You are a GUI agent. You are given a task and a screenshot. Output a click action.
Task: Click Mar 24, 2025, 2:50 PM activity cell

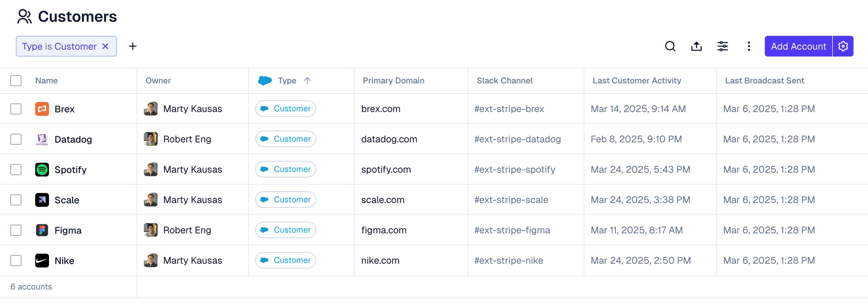641,261
